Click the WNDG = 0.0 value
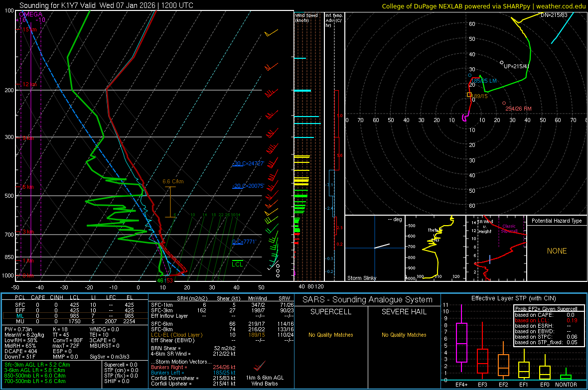The image size is (588, 390). click(104, 329)
